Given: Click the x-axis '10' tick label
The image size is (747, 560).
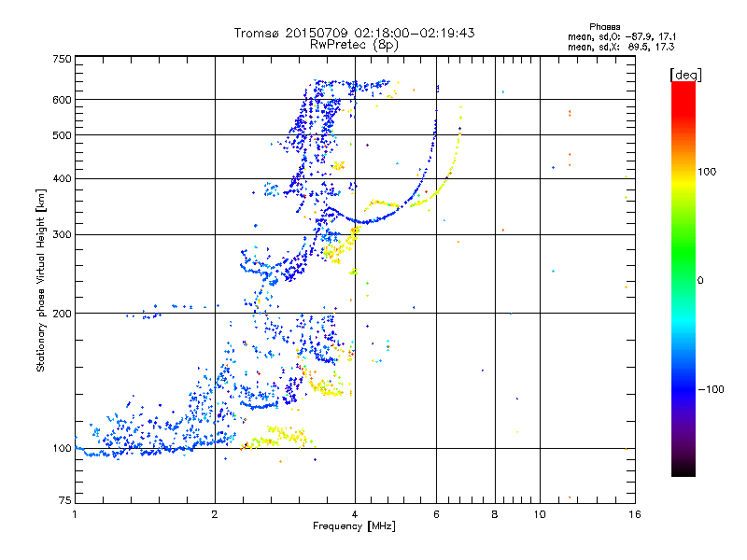Looking at the screenshot, I should click(x=540, y=514).
